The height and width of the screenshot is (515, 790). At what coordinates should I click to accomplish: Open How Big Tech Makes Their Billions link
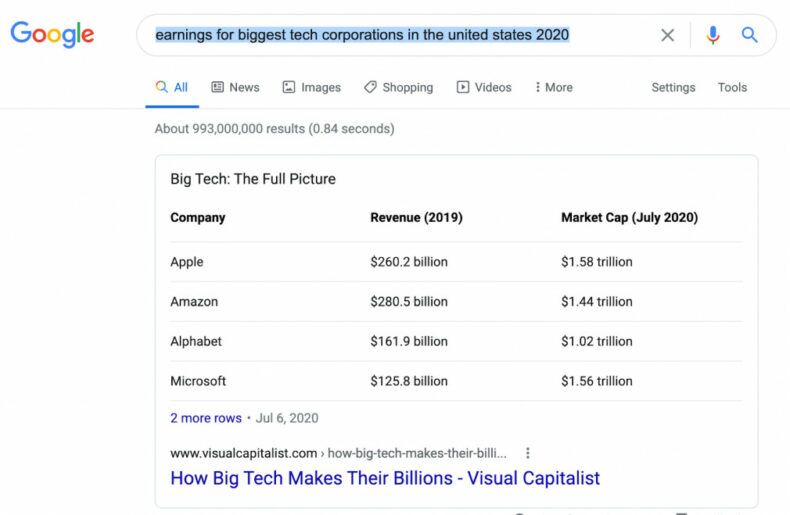(385, 478)
